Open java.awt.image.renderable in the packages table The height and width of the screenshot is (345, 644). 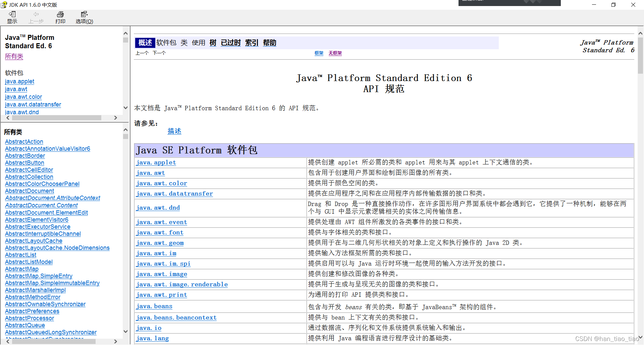coord(182,284)
